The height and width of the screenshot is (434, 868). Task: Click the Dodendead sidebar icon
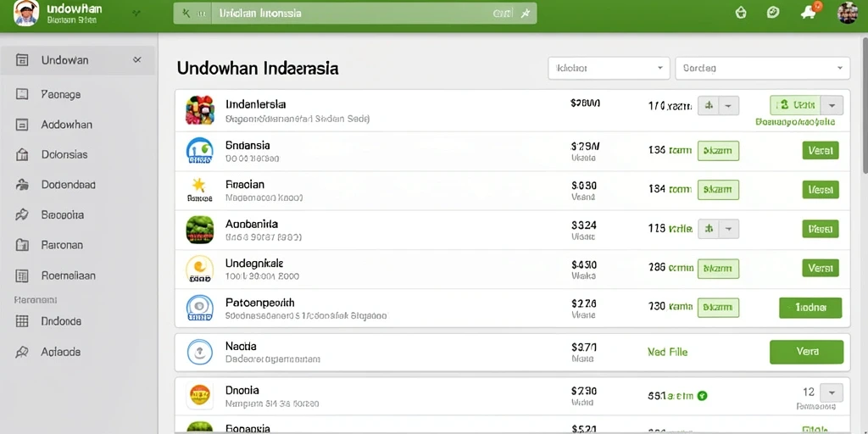22,185
